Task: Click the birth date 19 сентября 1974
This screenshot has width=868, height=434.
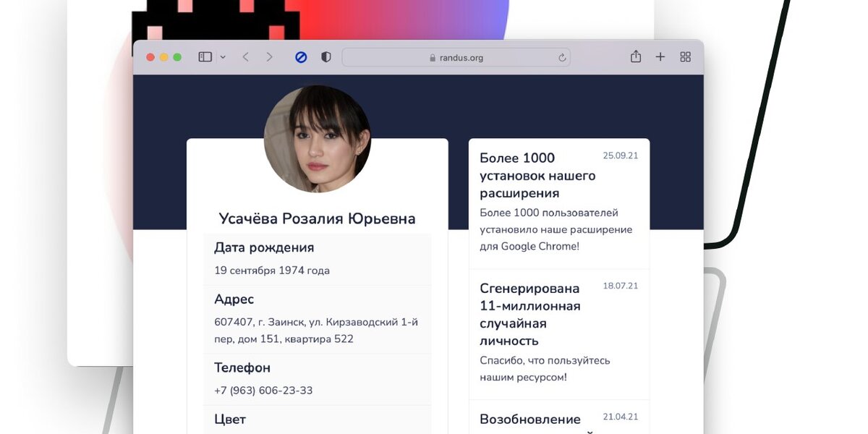Action: click(x=272, y=271)
